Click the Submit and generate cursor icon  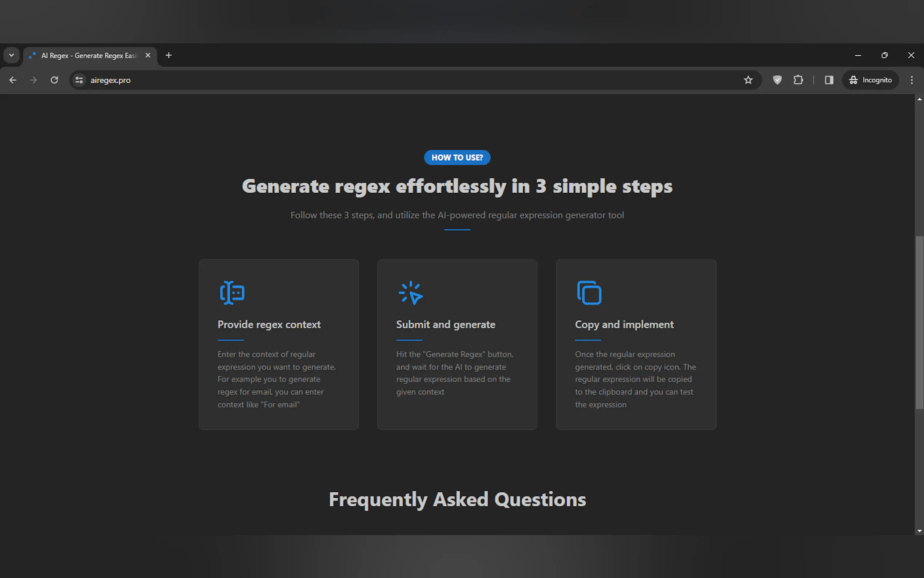point(411,293)
